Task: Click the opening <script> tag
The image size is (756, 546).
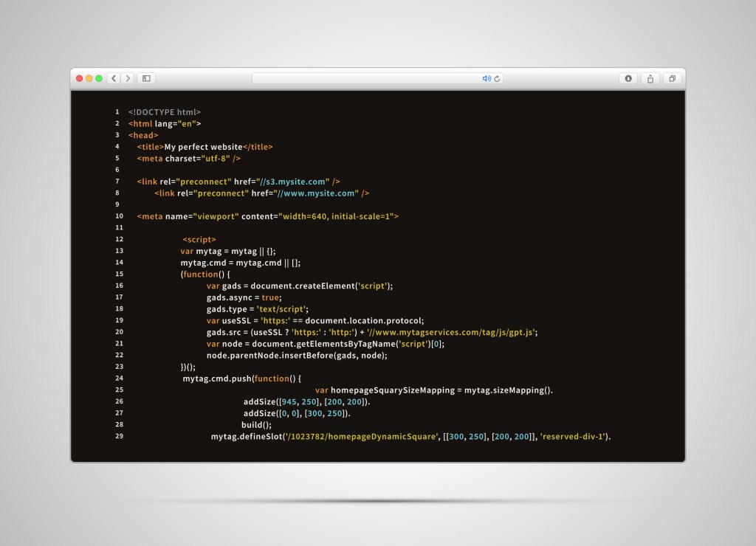Action: [x=199, y=239]
